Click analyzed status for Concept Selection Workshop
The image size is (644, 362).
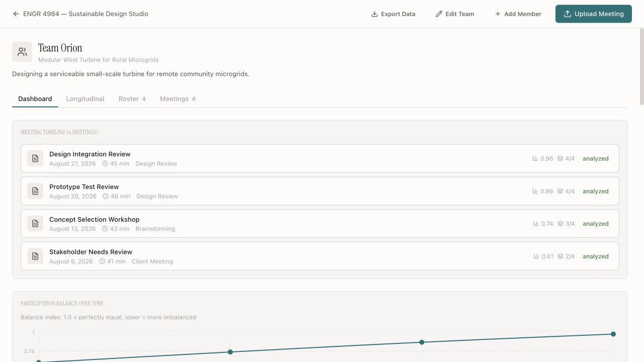click(x=596, y=224)
